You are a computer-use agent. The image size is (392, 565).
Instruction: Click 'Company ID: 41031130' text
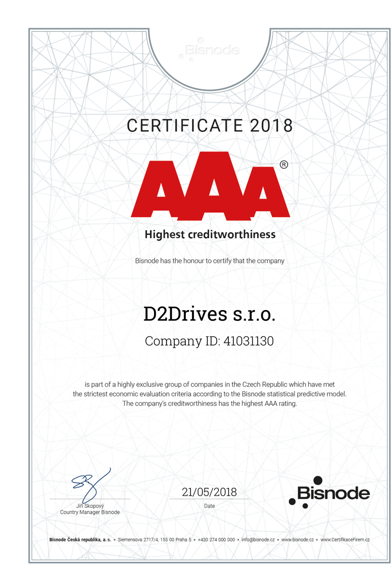209,341
